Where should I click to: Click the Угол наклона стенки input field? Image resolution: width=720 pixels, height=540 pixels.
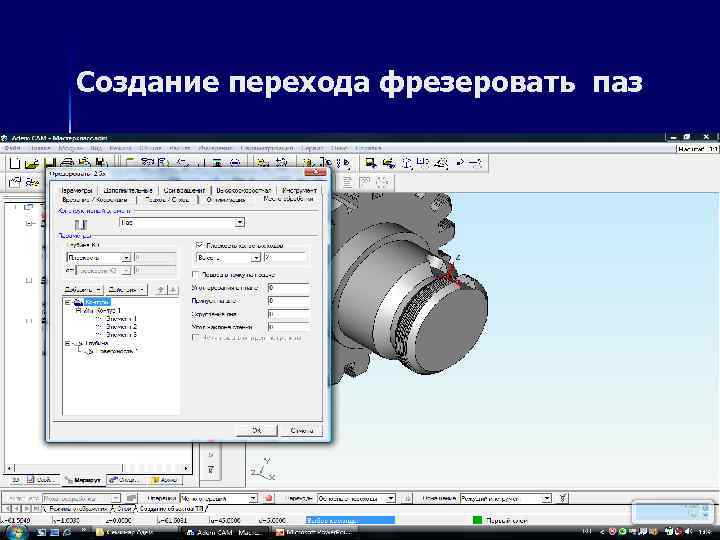click(288, 327)
